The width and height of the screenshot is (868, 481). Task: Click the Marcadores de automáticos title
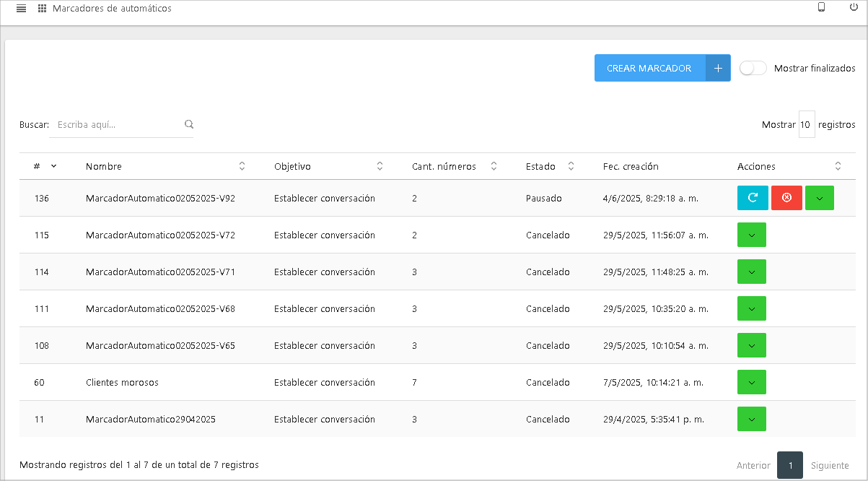[110, 8]
